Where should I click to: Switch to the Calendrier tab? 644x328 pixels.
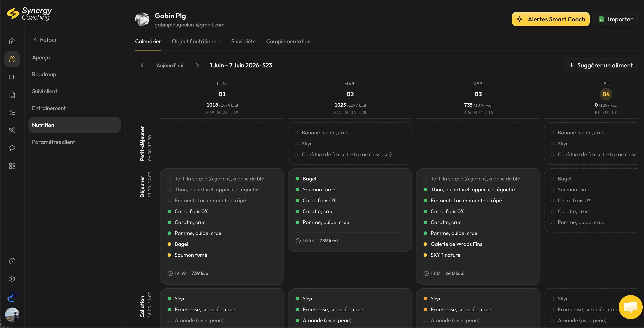(148, 42)
